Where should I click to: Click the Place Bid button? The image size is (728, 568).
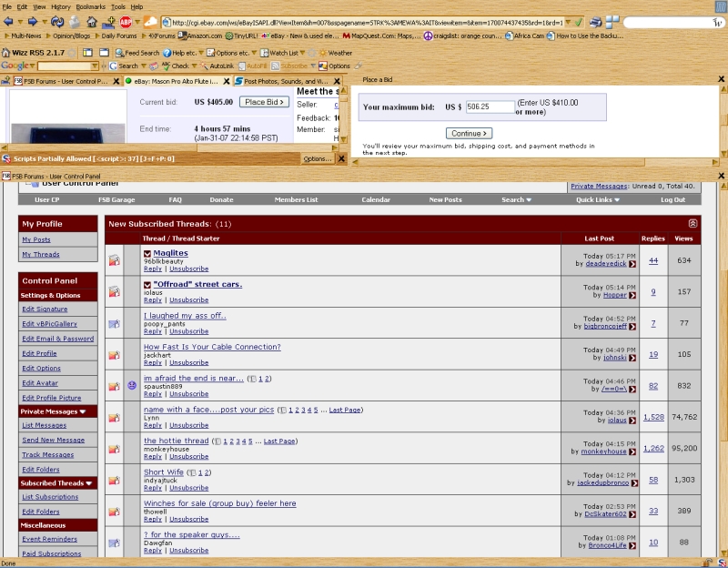(x=264, y=102)
